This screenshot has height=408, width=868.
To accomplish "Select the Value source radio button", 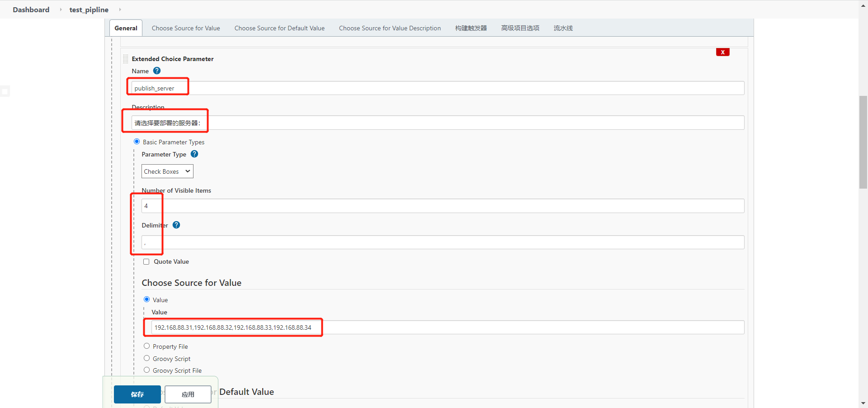I will point(146,299).
